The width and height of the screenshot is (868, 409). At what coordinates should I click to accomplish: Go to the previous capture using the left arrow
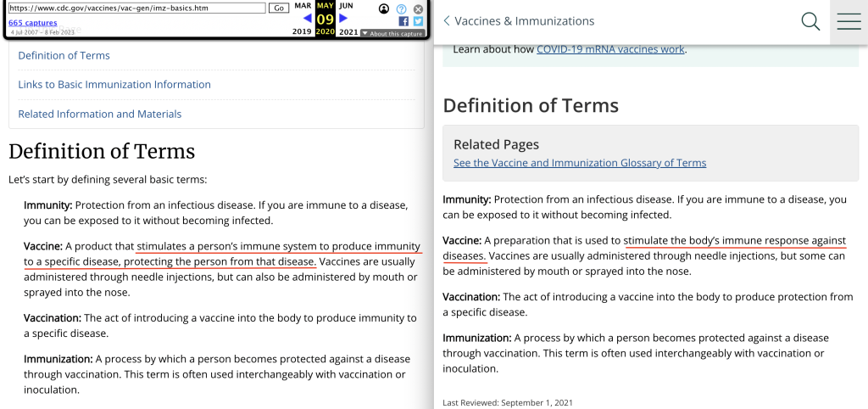pyautogui.click(x=307, y=18)
